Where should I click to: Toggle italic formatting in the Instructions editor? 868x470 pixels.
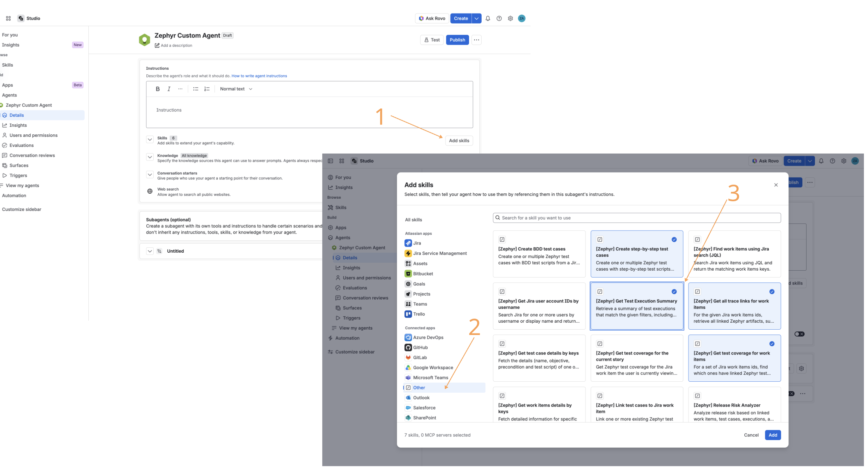[x=169, y=89]
